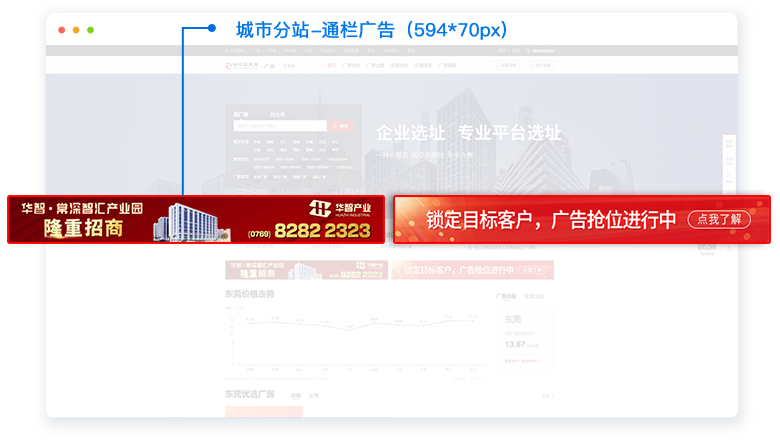Click the 企业选址 专业平台选址 hero text
The width and height of the screenshot is (780, 440).
pyautogui.click(x=469, y=133)
